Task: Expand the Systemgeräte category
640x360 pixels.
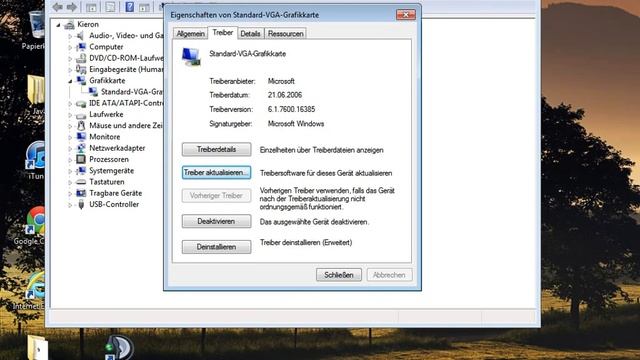Action: (70, 171)
